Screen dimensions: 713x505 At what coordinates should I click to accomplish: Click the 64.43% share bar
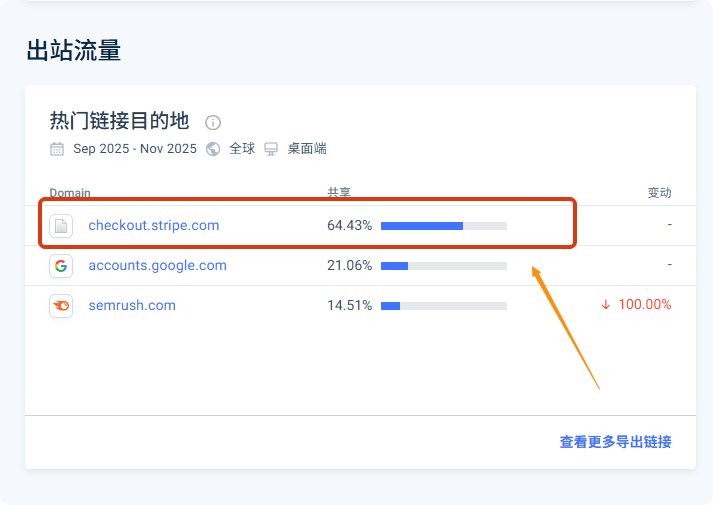(444, 226)
